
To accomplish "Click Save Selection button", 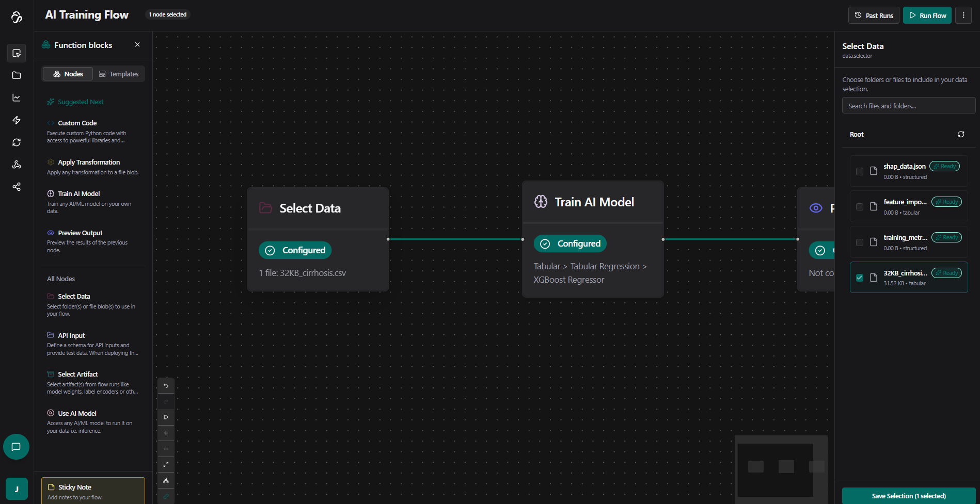I will click(x=908, y=496).
